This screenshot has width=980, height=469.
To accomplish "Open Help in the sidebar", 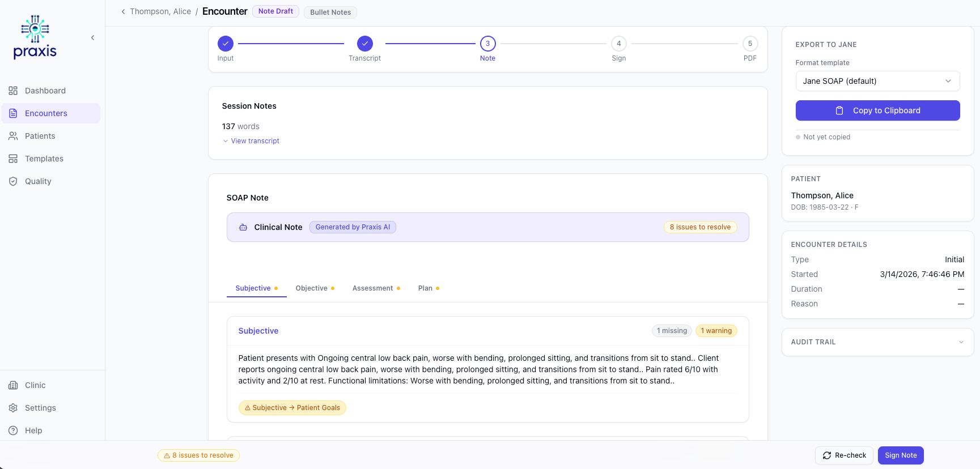I will [x=33, y=430].
